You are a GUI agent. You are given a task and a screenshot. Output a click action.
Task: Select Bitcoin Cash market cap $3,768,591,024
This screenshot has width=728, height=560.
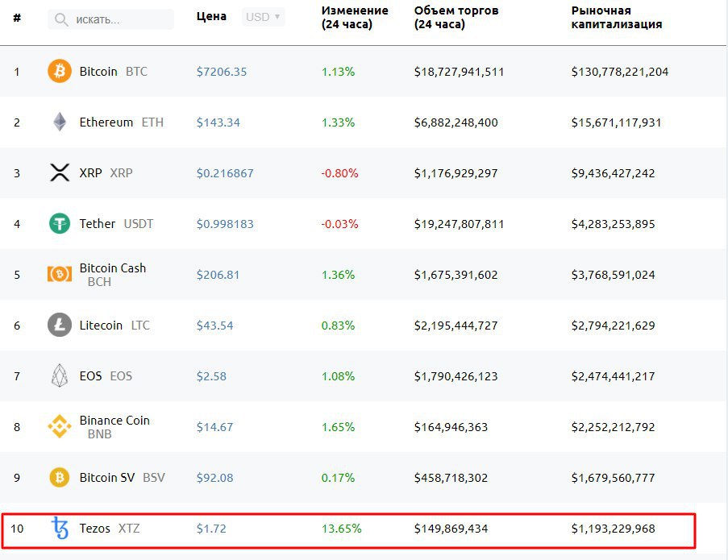(x=613, y=275)
